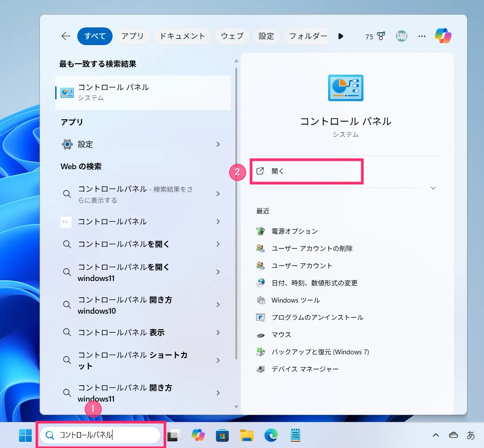The height and width of the screenshot is (448, 484).
Task: Click the large Control Panel icon in preview
Action: 345,87
